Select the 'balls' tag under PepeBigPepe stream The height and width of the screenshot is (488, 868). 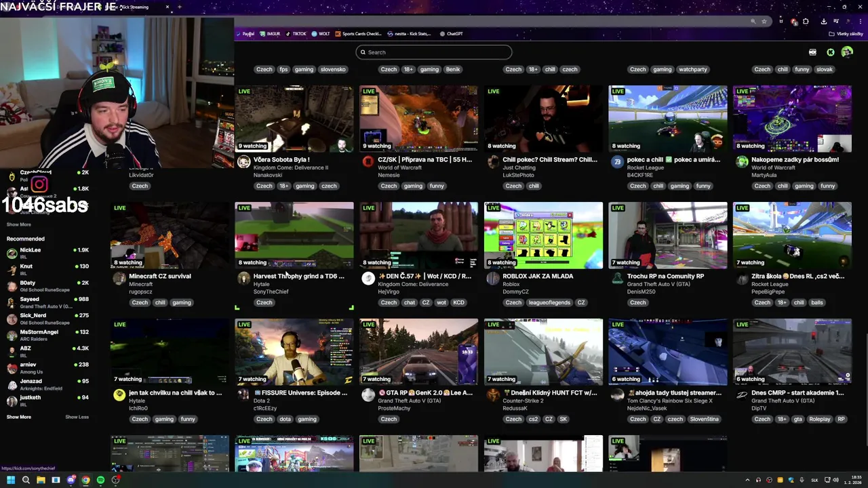coord(817,302)
